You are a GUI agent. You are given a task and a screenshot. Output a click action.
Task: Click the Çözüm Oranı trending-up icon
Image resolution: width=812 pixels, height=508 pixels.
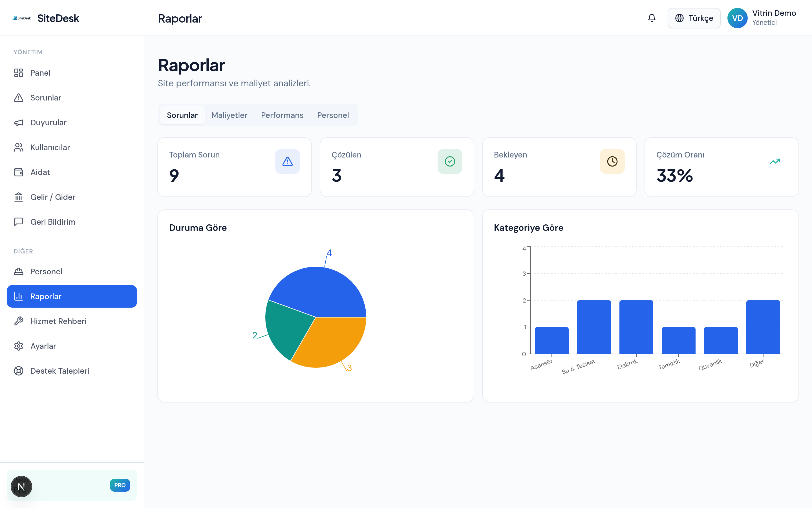tap(775, 162)
